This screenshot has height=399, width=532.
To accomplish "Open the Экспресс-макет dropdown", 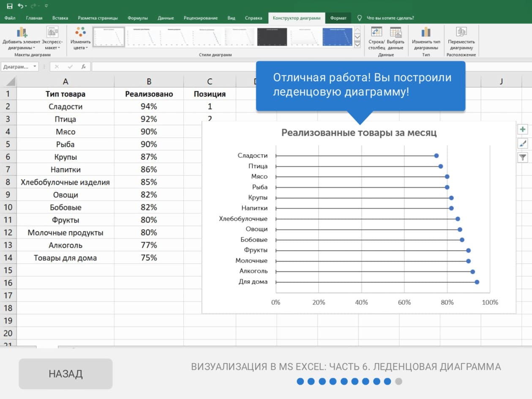I will pos(52,38).
